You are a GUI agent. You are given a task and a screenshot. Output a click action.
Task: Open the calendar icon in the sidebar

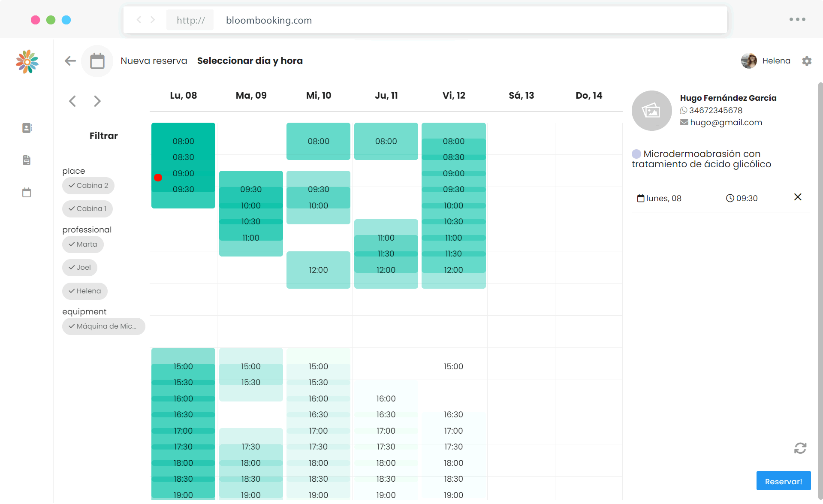[27, 192]
